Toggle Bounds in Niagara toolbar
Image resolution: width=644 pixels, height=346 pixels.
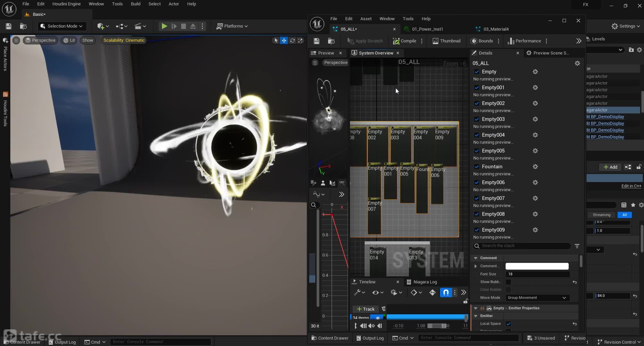[482, 41]
